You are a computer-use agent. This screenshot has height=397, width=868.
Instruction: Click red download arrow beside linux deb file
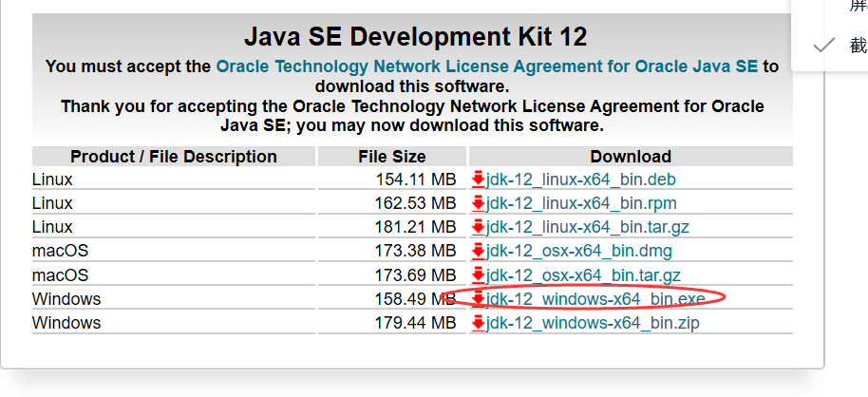(479, 180)
